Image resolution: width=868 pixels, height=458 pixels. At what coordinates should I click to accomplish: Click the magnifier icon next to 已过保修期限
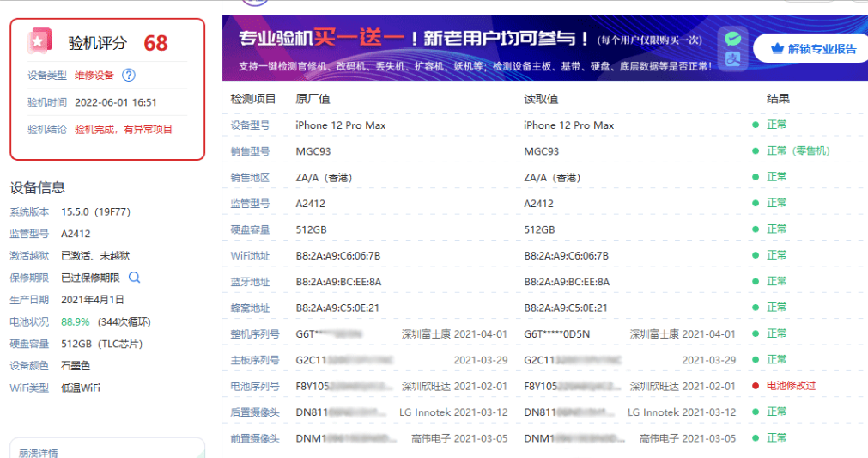[135, 277]
